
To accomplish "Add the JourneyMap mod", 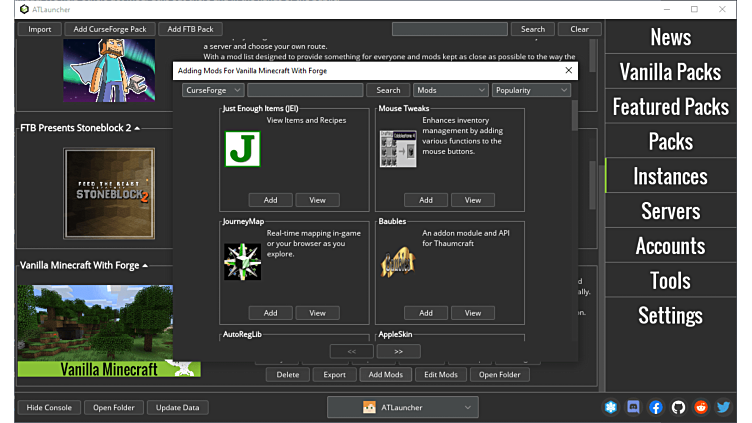I will pyautogui.click(x=270, y=313).
